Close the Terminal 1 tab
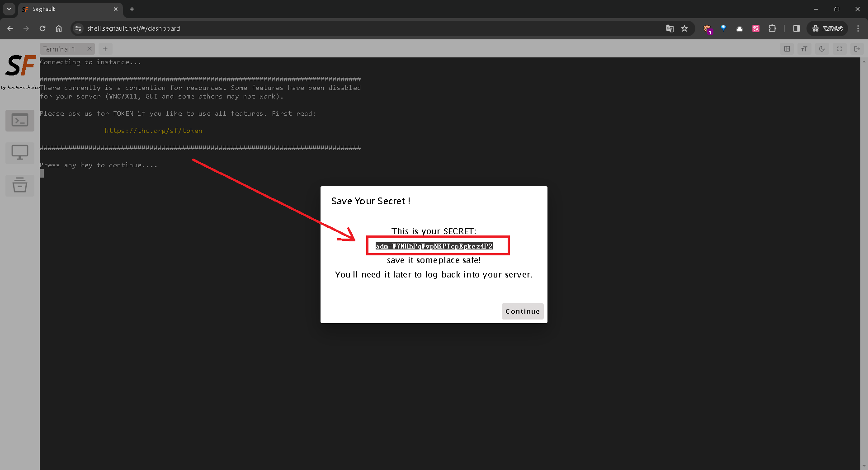 [x=89, y=49]
